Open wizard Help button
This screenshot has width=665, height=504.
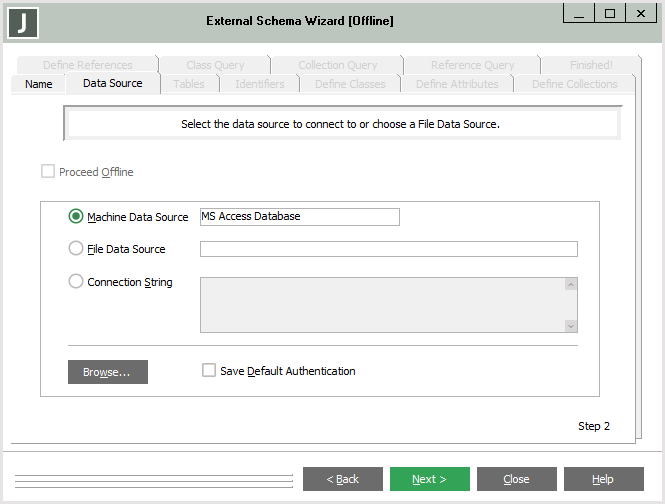point(604,479)
